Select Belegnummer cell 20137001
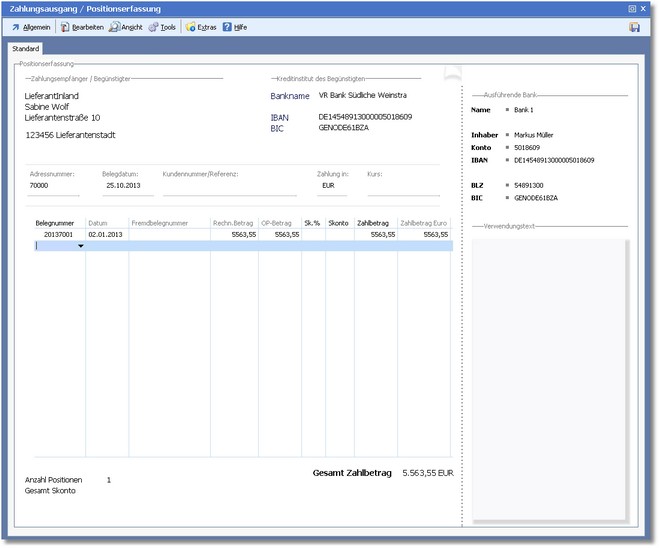This screenshot has width=659, height=548. pos(58,234)
